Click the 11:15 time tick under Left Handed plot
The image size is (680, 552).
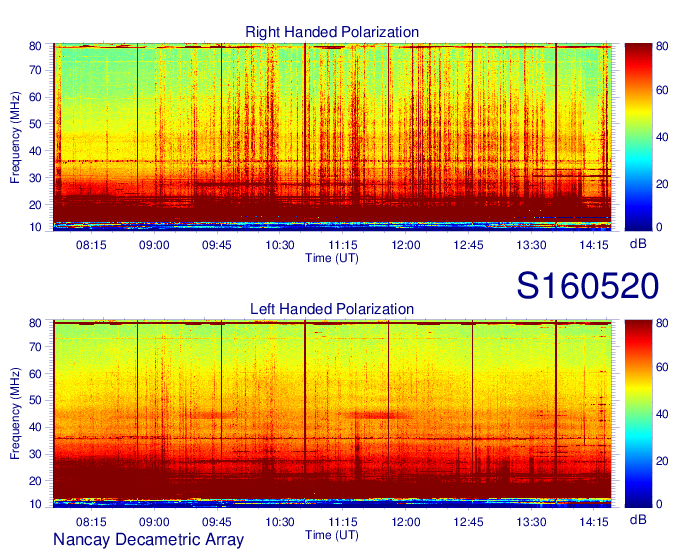(x=343, y=522)
